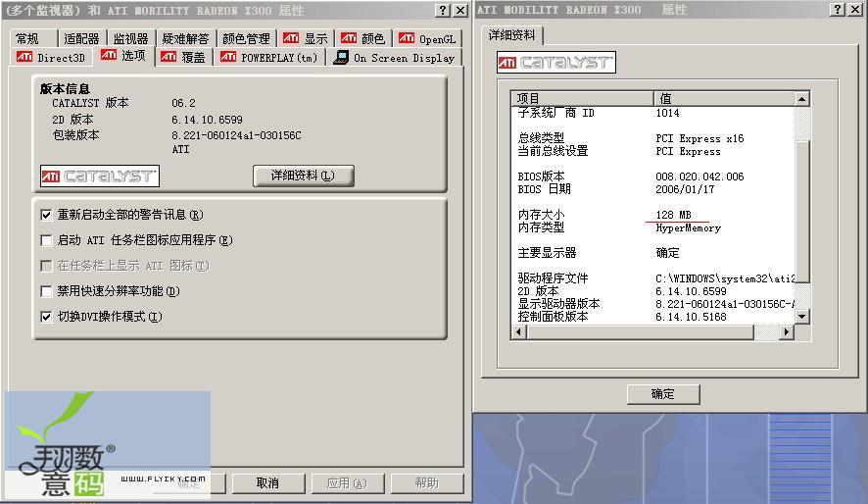Enable 禁用快速分辨率功能 checkbox
Viewport: 868px width, 504px height.
click(x=46, y=291)
